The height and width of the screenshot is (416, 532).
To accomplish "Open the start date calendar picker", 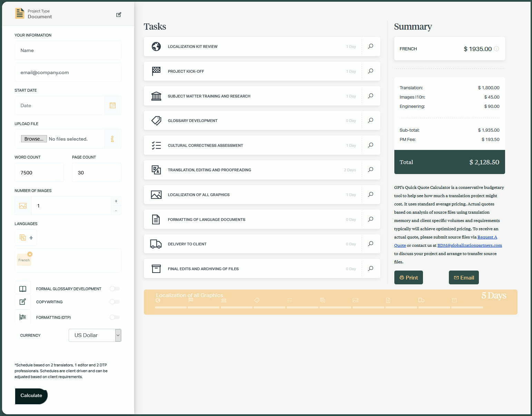I will [112, 105].
